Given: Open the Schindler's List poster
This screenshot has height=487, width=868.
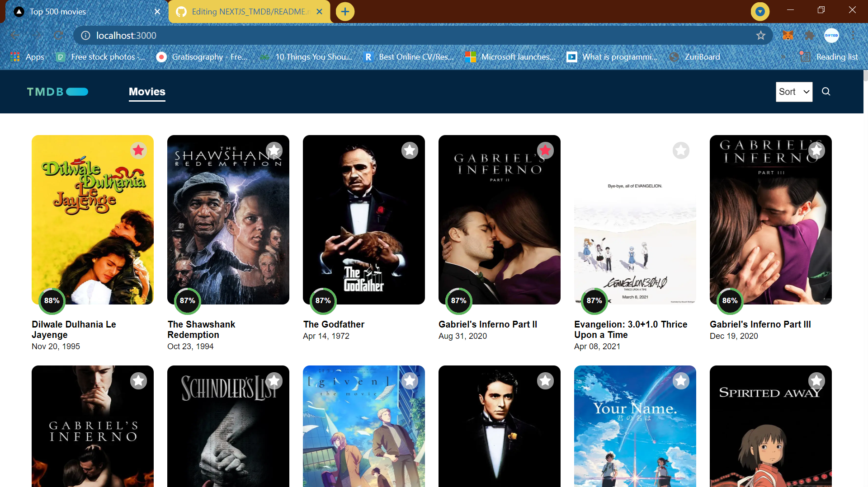Looking at the screenshot, I should [228, 426].
